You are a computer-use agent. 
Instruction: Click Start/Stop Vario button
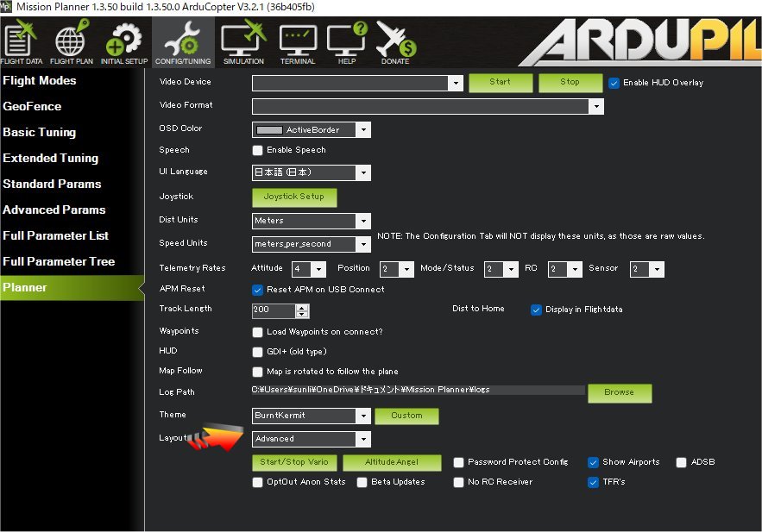[294, 462]
